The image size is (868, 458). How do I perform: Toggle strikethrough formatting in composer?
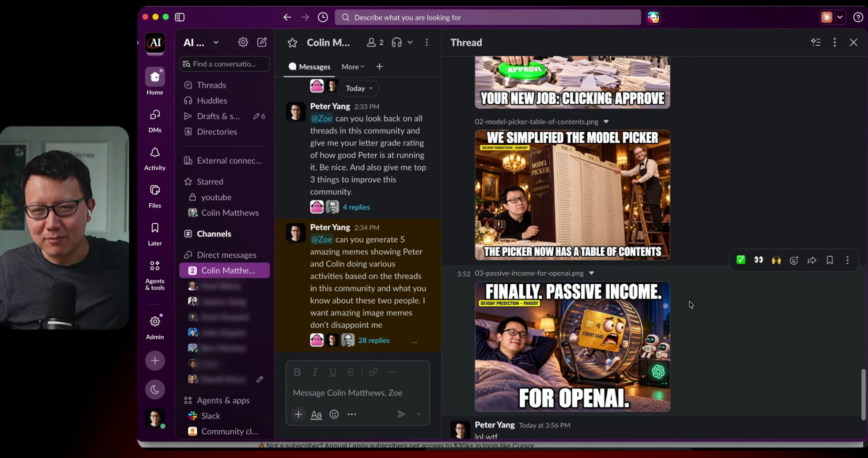[351, 372]
